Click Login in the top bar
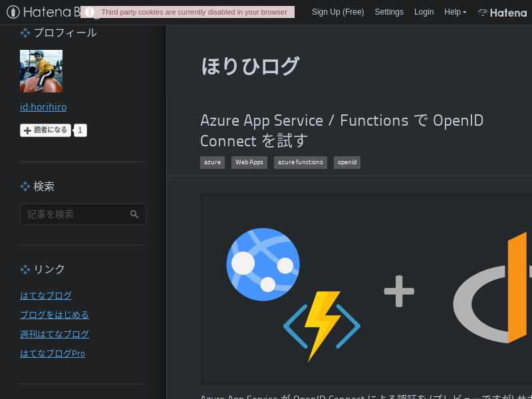 pyautogui.click(x=424, y=12)
